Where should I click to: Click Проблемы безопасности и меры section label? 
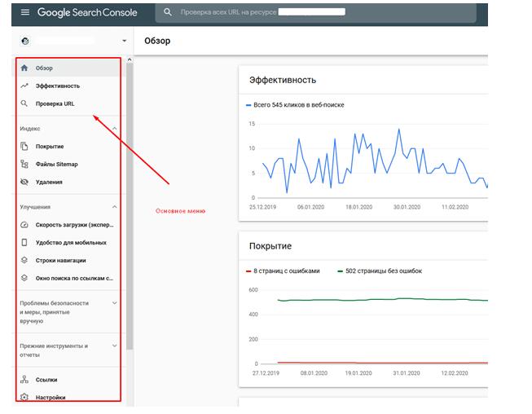[54, 312]
